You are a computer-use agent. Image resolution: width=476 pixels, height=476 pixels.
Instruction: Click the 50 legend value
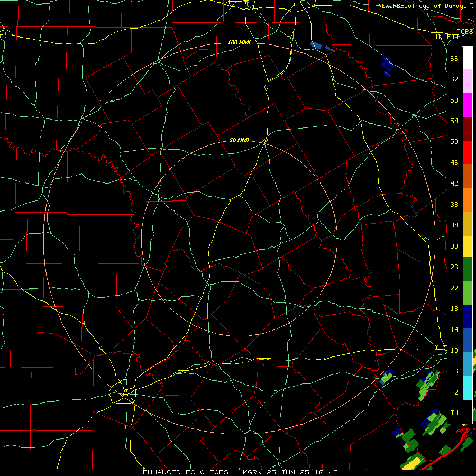coord(454,141)
